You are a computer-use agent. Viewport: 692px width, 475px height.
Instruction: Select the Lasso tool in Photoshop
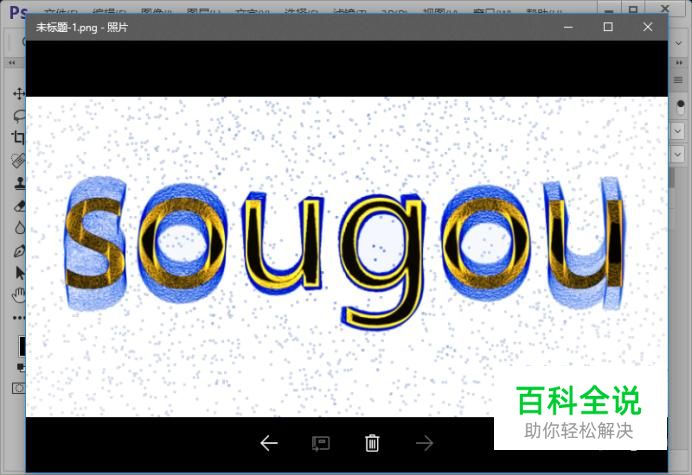(x=19, y=116)
